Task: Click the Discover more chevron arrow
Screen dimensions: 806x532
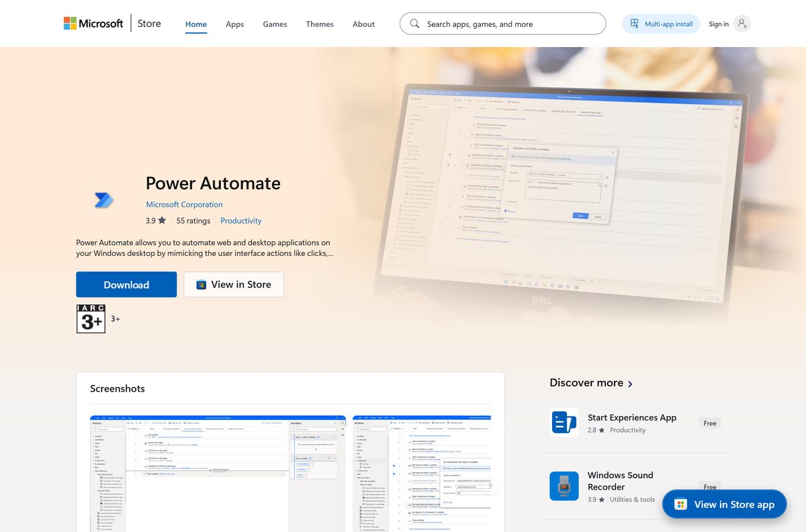Action: point(630,384)
